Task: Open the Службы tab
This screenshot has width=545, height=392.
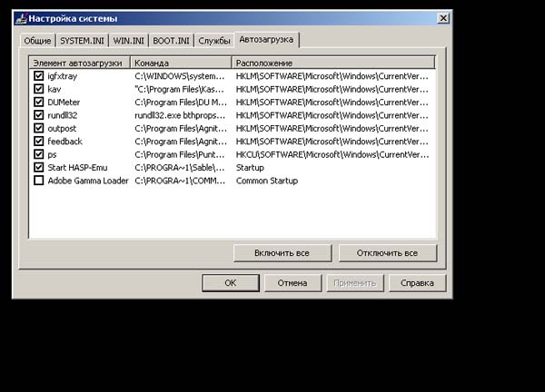Action: click(x=215, y=41)
